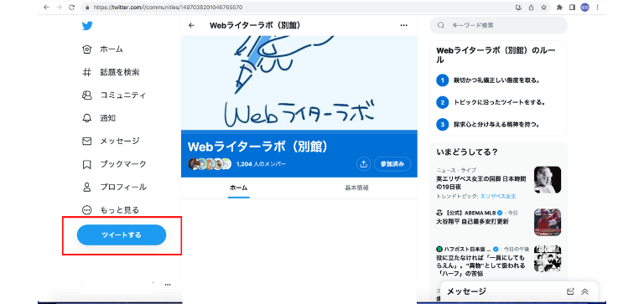The height and width of the screenshot is (304, 644).
Task: Click community member avatars cluster
Action: coord(210,164)
